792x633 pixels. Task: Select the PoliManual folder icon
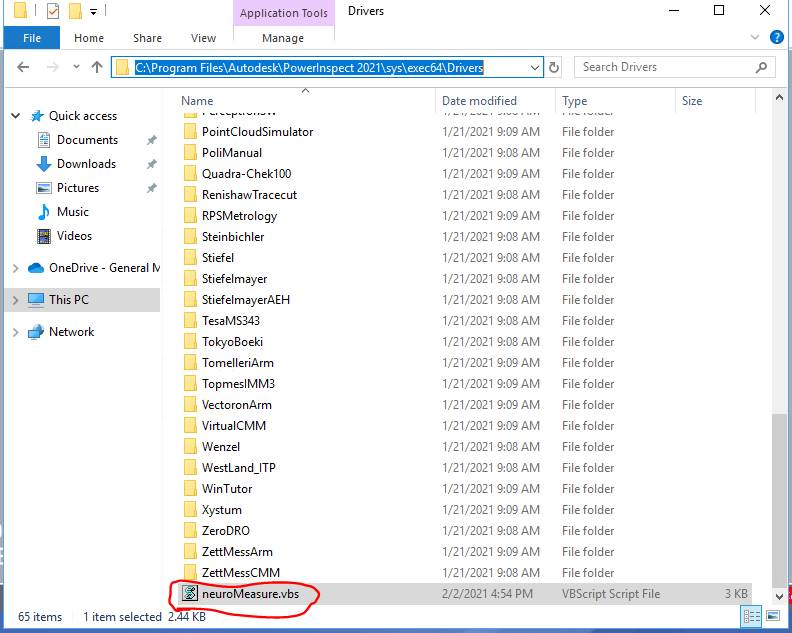[x=190, y=153]
